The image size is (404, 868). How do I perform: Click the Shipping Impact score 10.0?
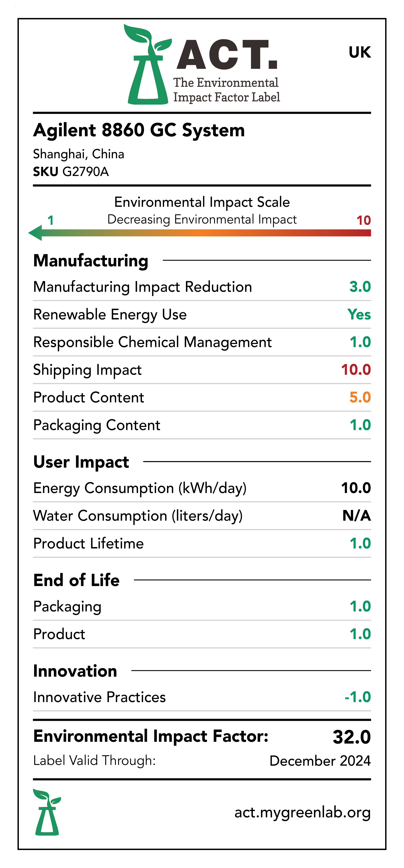[356, 370]
